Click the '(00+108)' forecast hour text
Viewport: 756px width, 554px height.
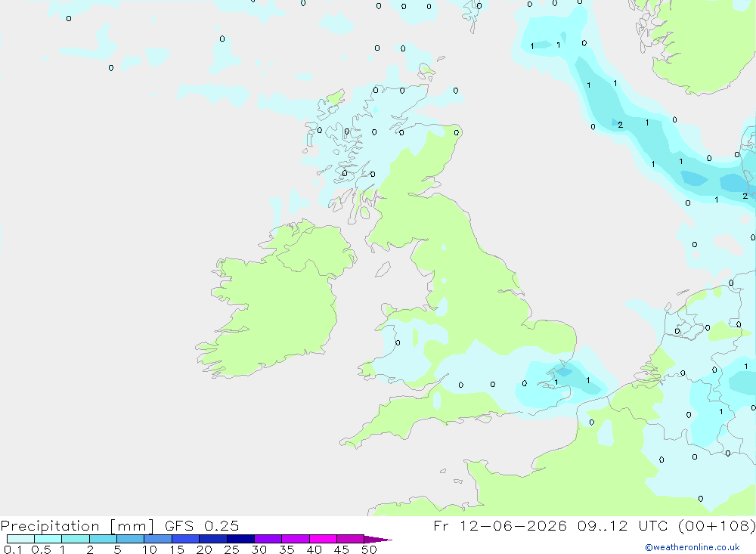pyautogui.click(x=717, y=525)
